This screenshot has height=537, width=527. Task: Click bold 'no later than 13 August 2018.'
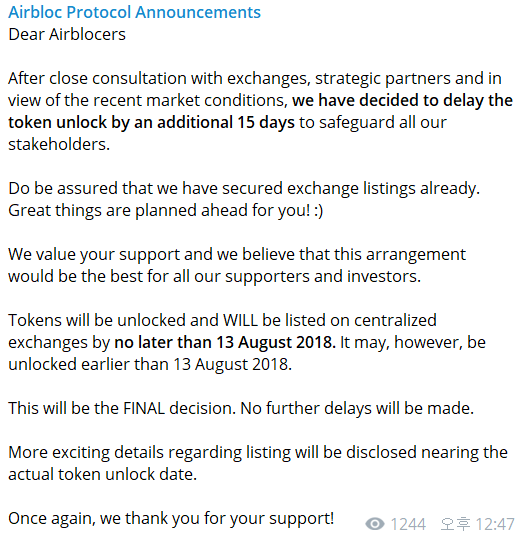[x=225, y=342]
